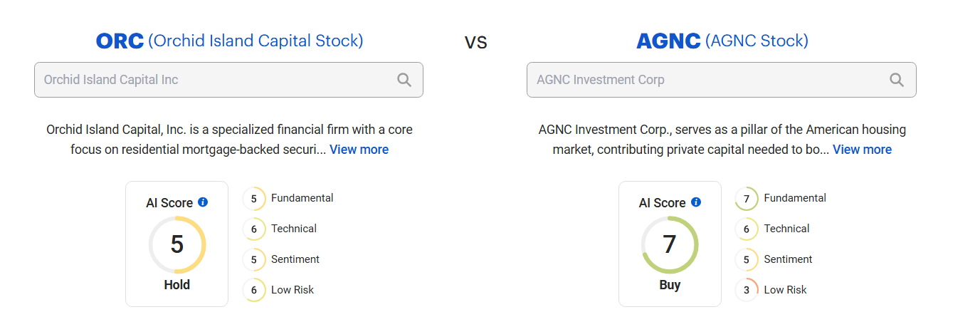Click AGNC Technical score circle 6

click(747, 229)
